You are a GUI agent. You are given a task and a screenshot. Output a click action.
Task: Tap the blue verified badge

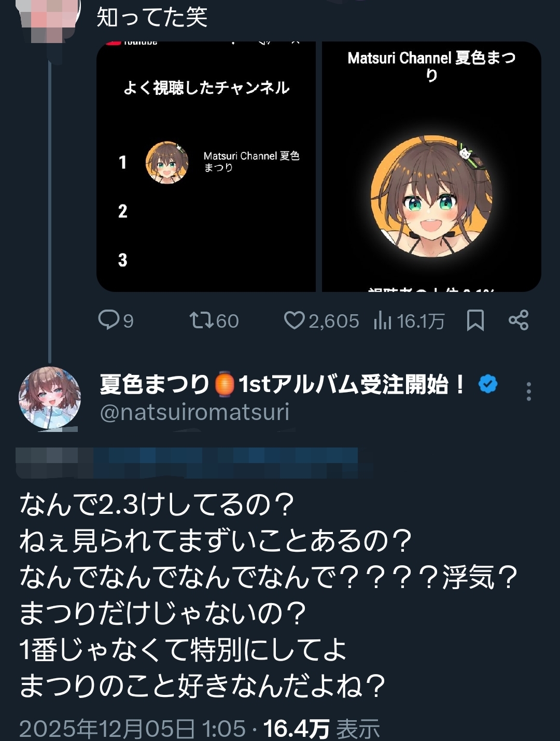tap(487, 384)
